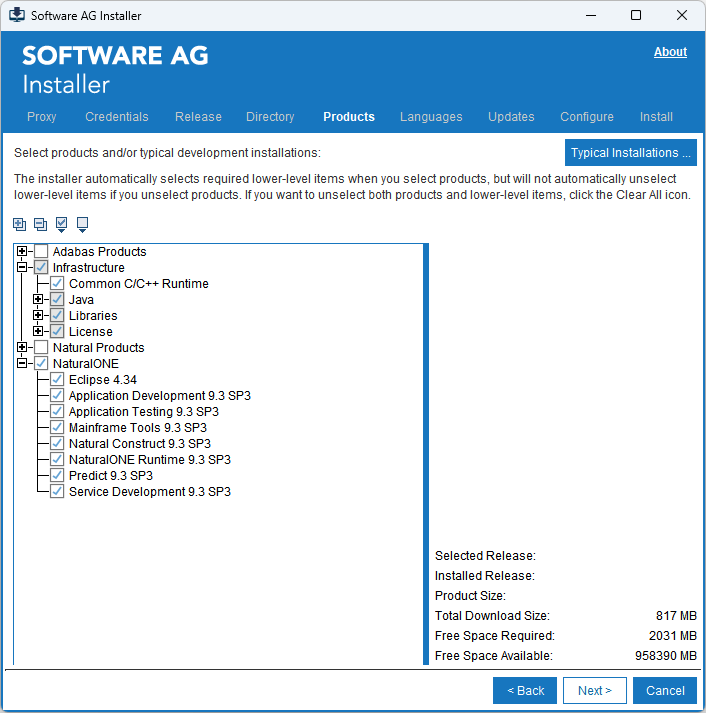Click the Select All checkmark icon
The width and height of the screenshot is (706, 713).
coord(62,224)
